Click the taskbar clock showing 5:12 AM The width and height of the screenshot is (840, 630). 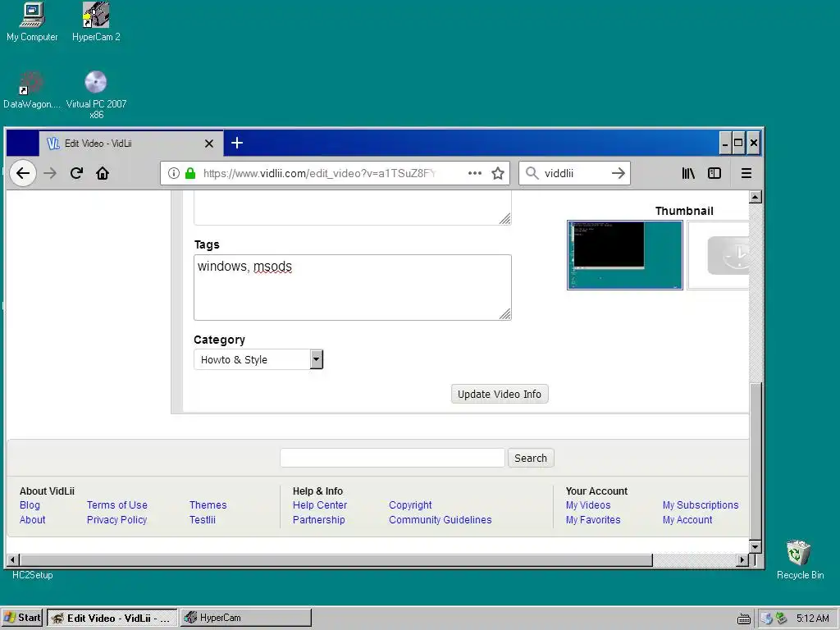(813, 619)
